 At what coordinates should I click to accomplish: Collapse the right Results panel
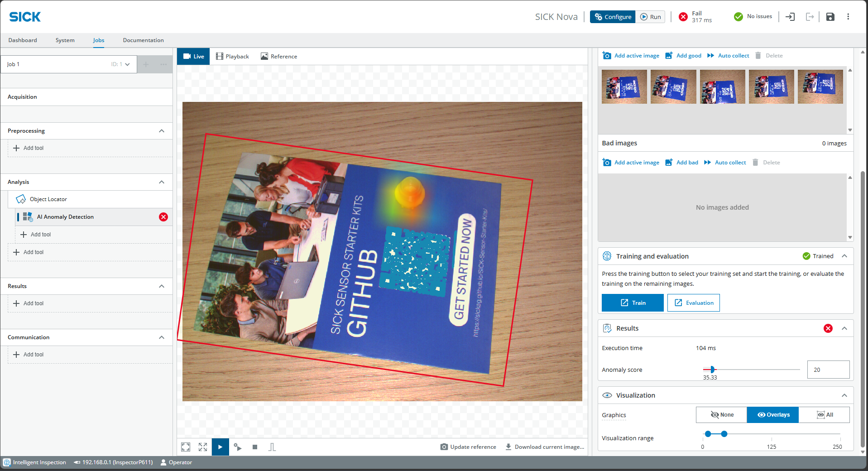click(844, 328)
